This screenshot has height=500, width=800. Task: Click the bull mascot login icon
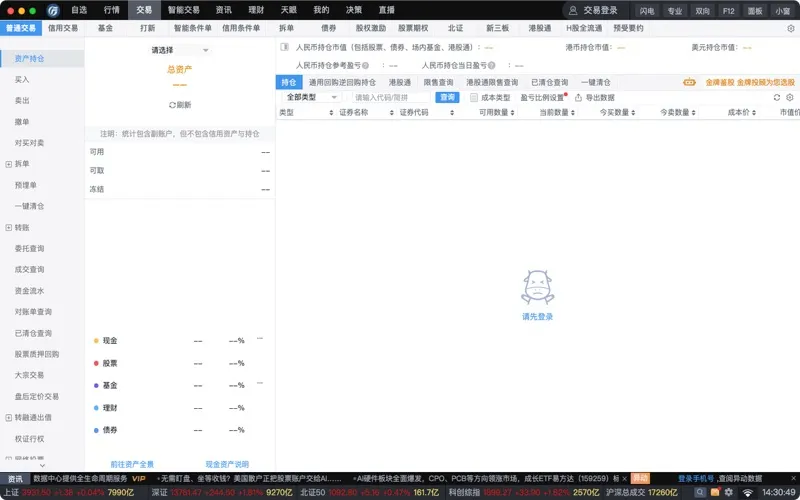click(x=537, y=288)
